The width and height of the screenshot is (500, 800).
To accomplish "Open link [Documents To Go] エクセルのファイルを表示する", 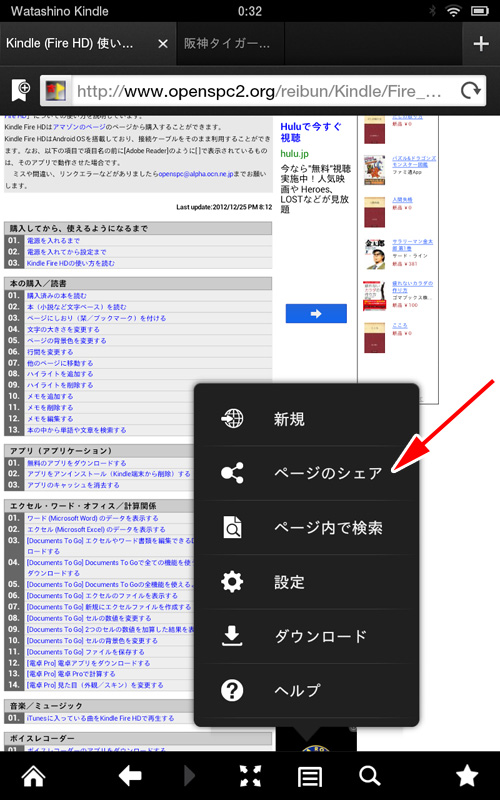I will point(102,596).
